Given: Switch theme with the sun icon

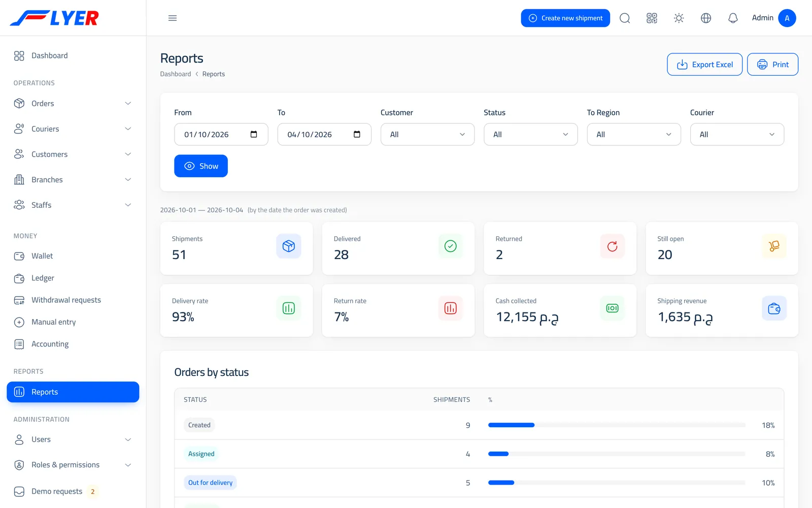Looking at the screenshot, I should [679, 18].
